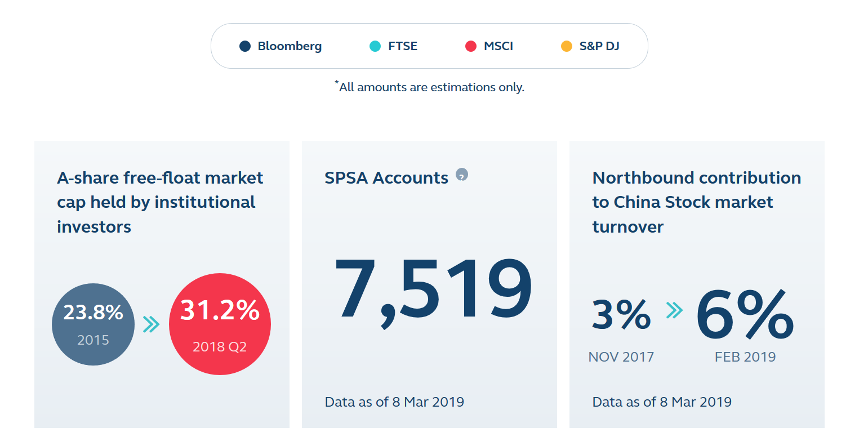This screenshot has height=441, width=868.
Task: Click the 'A-share free-float market cap' heading
Action: [x=160, y=202]
